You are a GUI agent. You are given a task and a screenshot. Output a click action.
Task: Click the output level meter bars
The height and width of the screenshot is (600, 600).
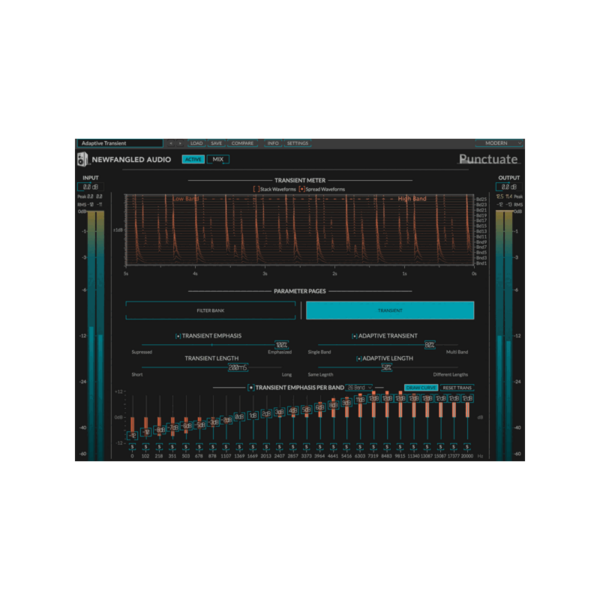tap(504, 335)
